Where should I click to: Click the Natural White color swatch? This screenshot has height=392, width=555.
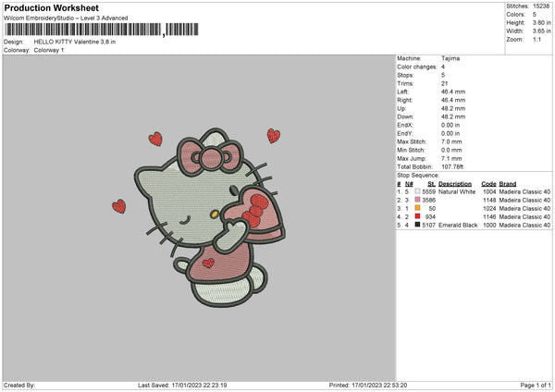coord(418,191)
